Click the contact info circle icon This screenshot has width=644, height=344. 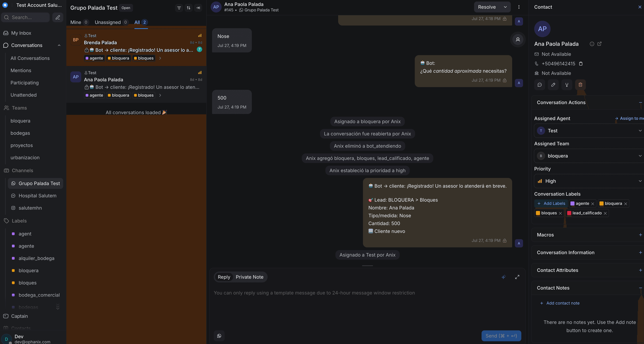592,44
